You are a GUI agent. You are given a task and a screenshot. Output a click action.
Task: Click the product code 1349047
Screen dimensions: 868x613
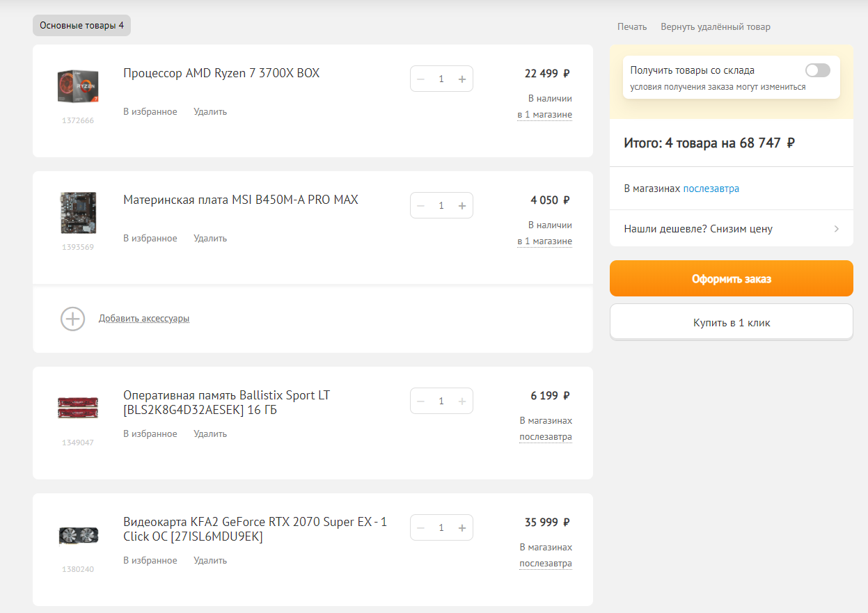point(78,443)
